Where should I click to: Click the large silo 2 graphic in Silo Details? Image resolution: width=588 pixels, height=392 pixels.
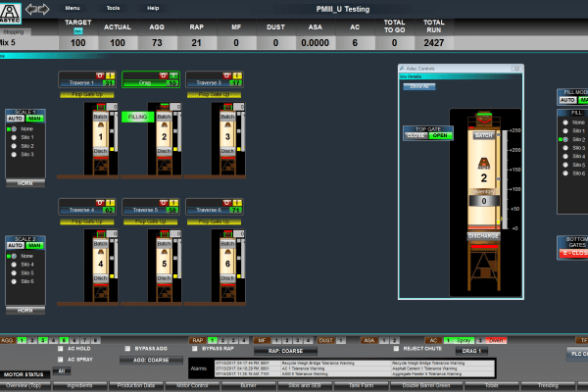[484, 201]
